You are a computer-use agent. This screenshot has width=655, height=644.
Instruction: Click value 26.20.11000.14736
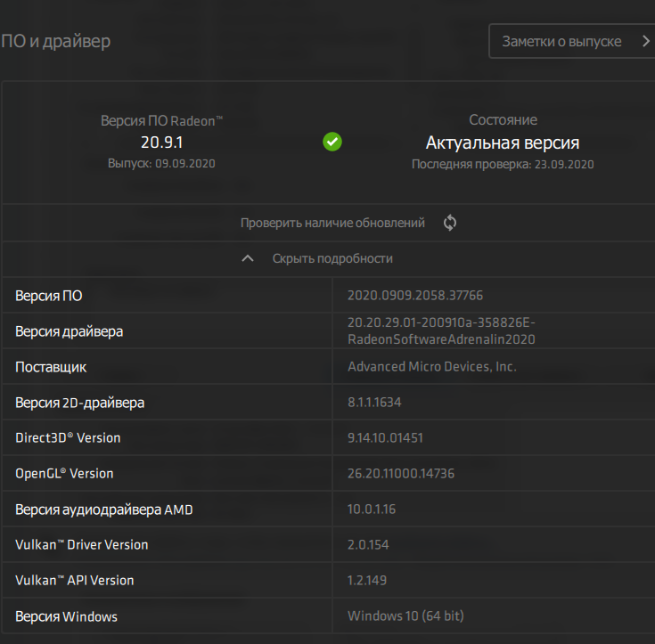click(401, 473)
